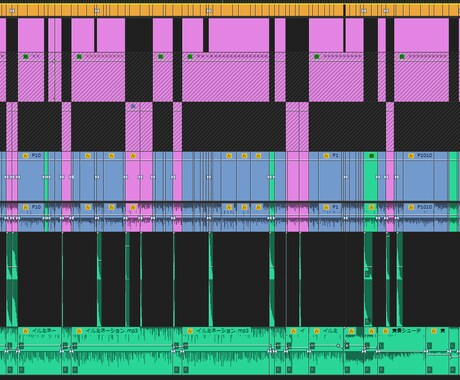Image resolution: width=460 pixels, height=380 pixels.
Task: Click the fx badge on the P10 video clip
Action: pos(26,156)
